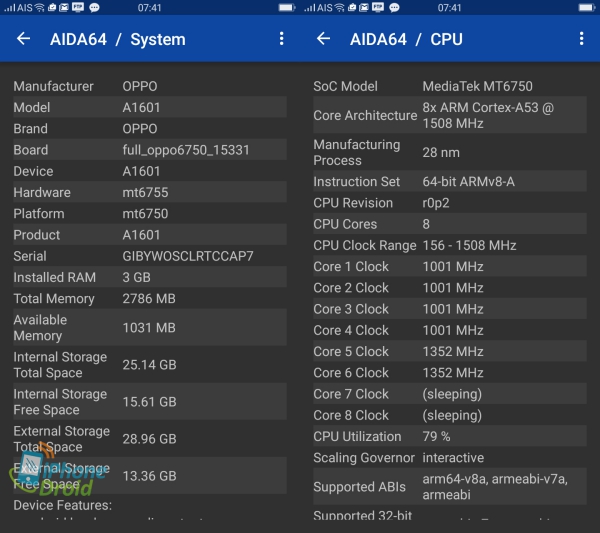Select the Available Memory 1031 MB row
Viewport: 600px width, 533px height.
coord(150,328)
